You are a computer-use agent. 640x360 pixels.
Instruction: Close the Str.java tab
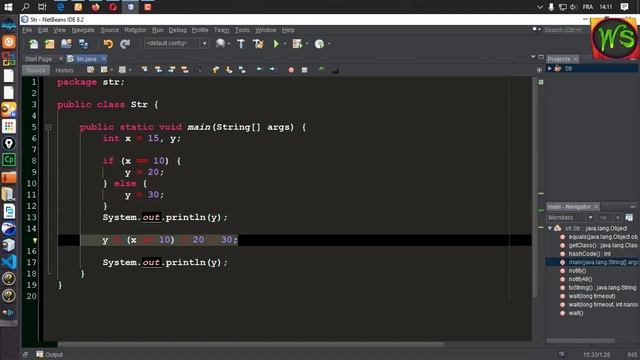point(104,59)
